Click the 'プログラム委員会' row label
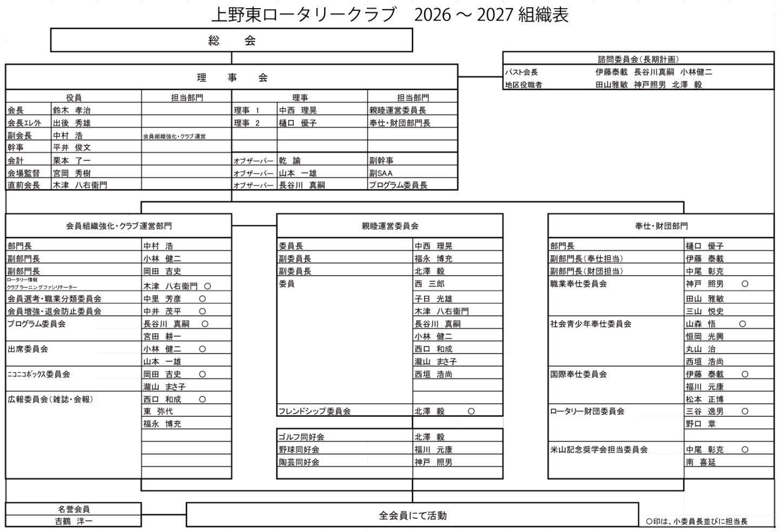 point(36,324)
